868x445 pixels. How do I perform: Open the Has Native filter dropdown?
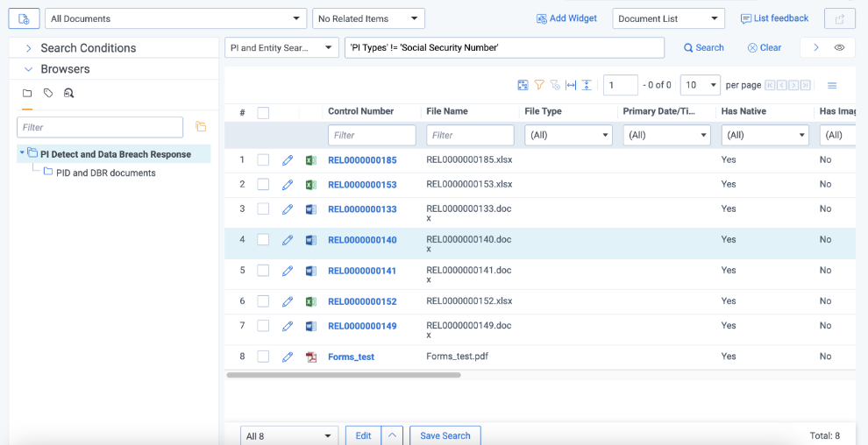click(765, 135)
